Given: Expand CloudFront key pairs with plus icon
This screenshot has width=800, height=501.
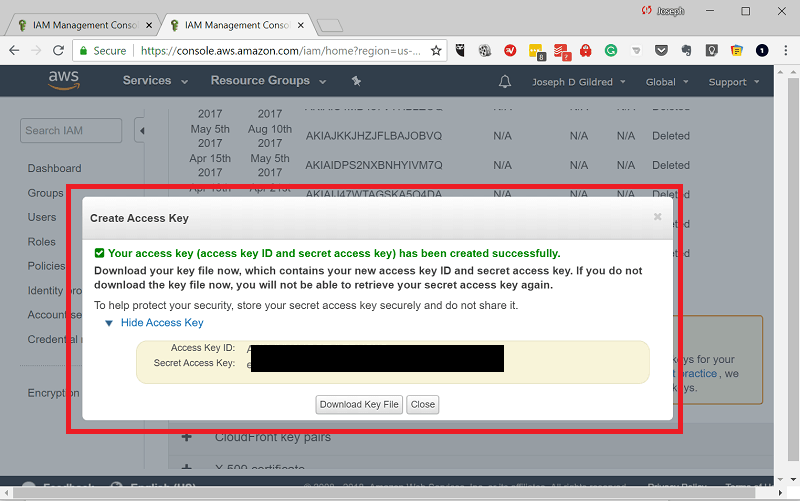Looking at the screenshot, I should tap(187, 437).
